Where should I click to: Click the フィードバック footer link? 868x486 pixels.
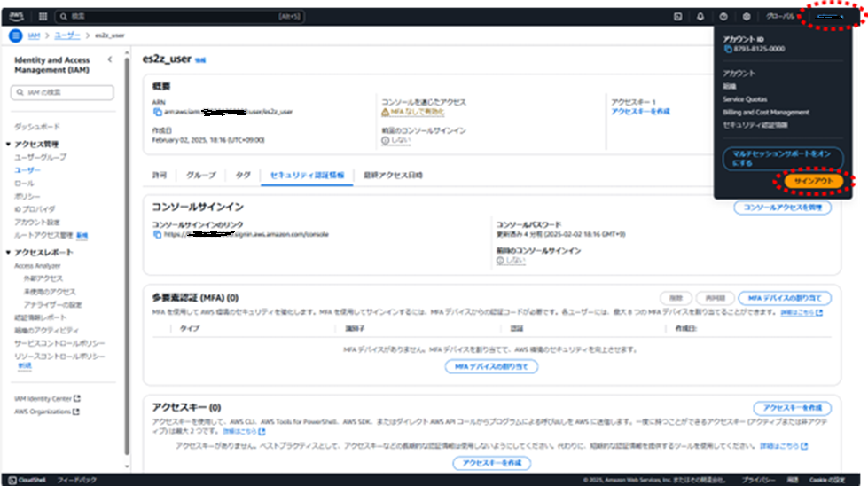(x=76, y=480)
